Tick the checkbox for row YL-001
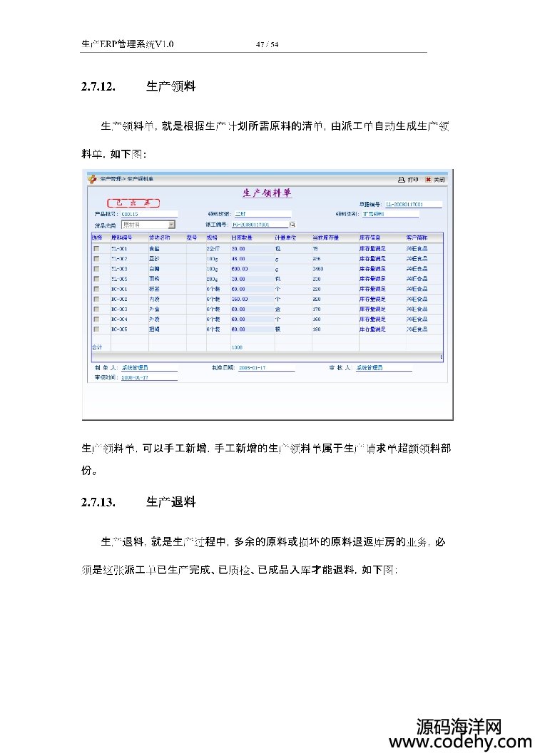This screenshot has height=756, width=535. 96,249
